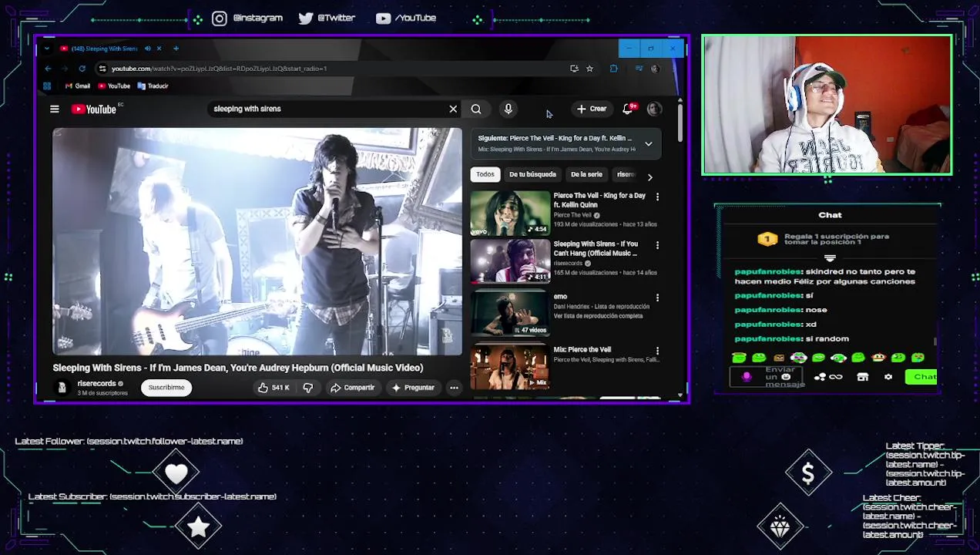The width and height of the screenshot is (980, 555).
Task: Open a new browser tab
Action: pyautogui.click(x=176, y=49)
